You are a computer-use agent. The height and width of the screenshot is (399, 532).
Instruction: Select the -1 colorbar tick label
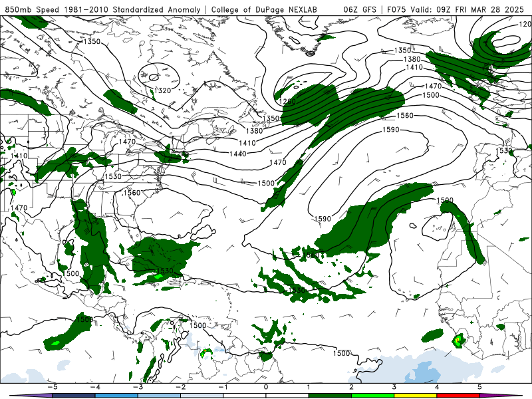tap(223, 387)
